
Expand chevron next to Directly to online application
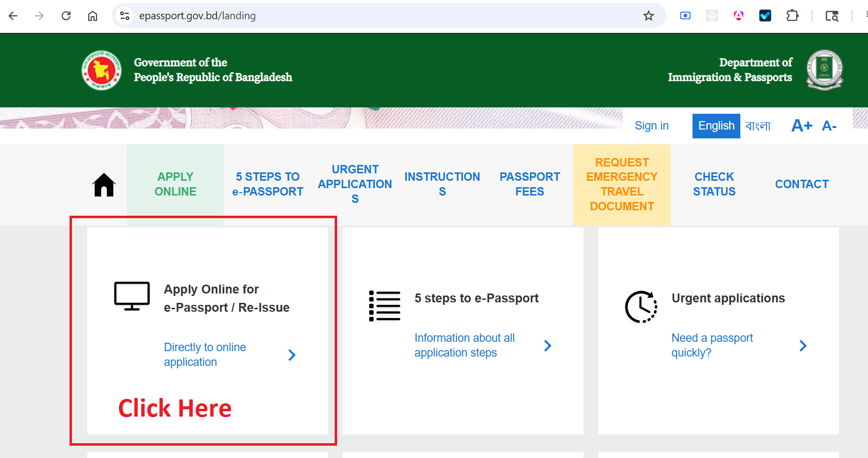coord(292,355)
